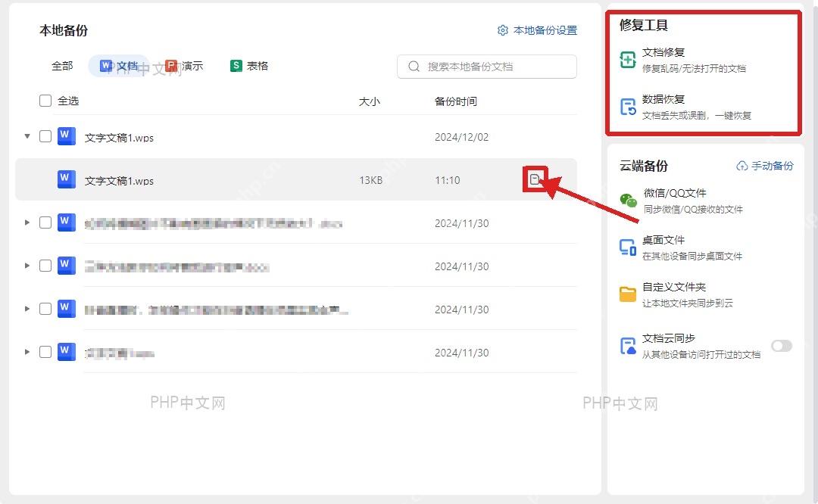Switch to the 文档 filter tab
This screenshot has height=504, width=818.
click(x=119, y=66)
